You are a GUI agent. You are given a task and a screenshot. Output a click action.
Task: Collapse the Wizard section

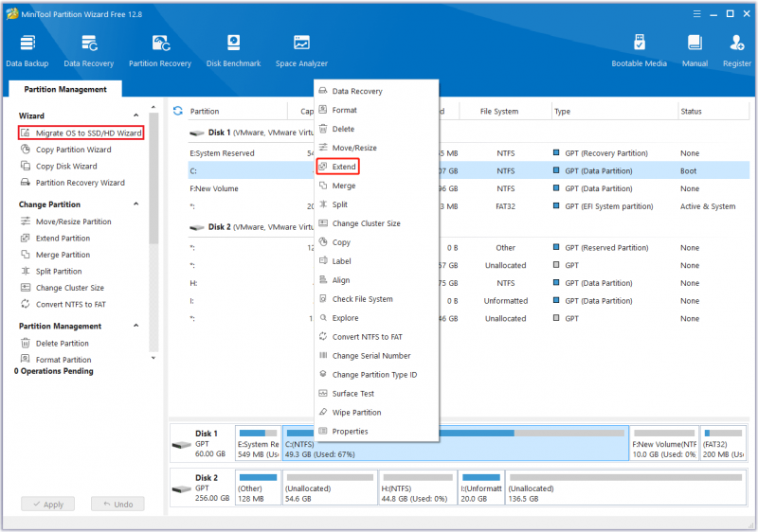click(x=135, y=115)
